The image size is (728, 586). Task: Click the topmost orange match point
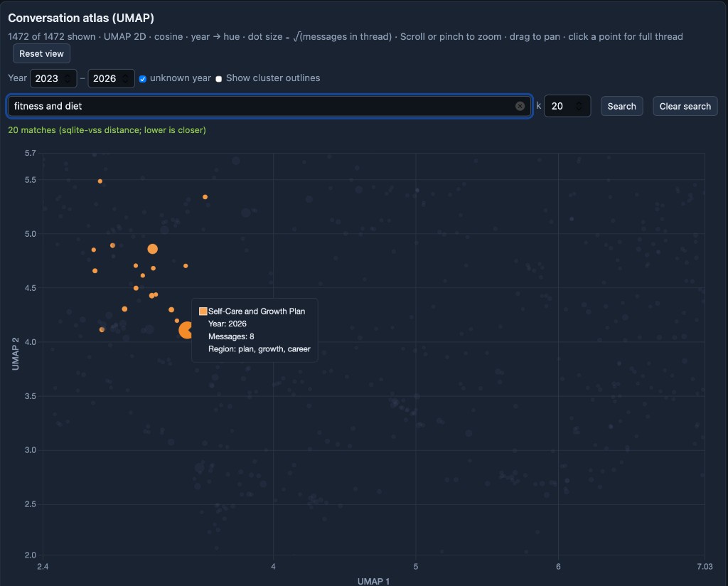(100, 181)
